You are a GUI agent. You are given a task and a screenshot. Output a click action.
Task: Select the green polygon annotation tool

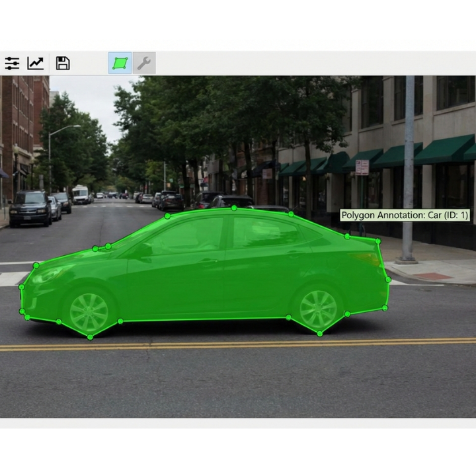[x=120, y=63]
